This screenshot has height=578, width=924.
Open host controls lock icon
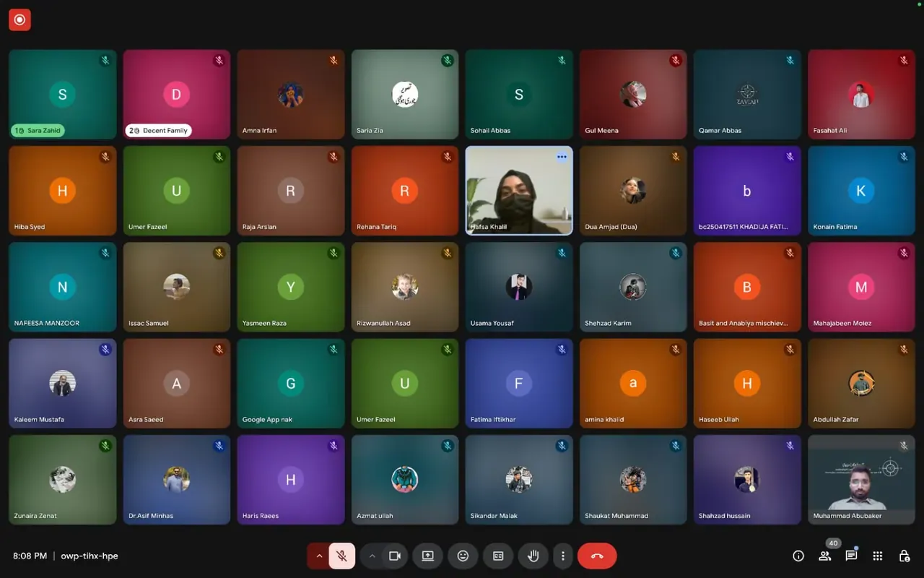pos(904,556)
